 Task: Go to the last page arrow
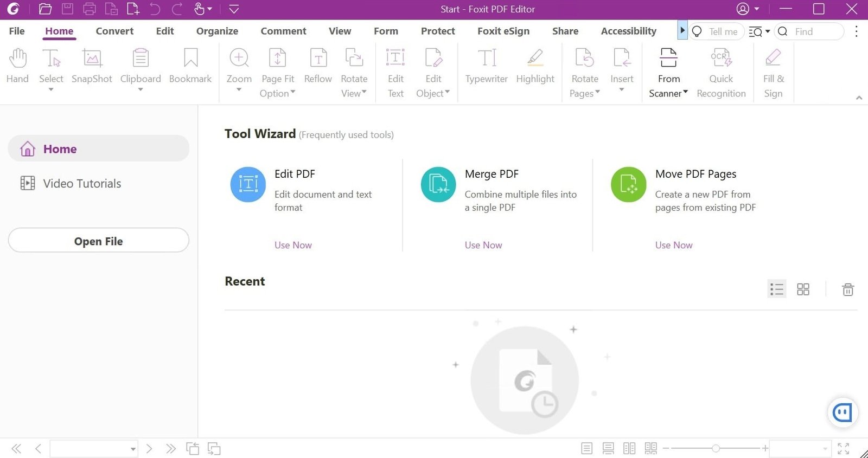(171, 449)
